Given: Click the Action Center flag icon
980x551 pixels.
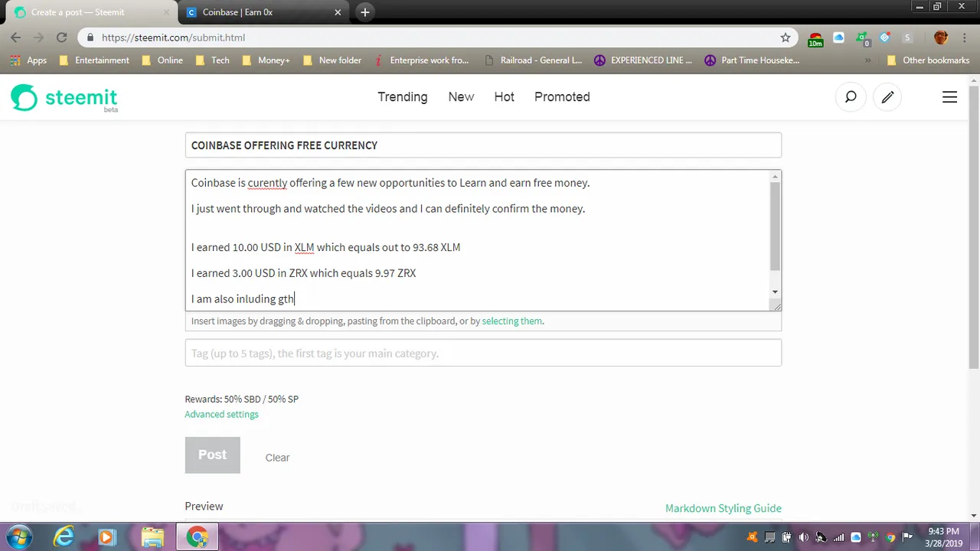Looking at the screenshot, I should [907, 537].
